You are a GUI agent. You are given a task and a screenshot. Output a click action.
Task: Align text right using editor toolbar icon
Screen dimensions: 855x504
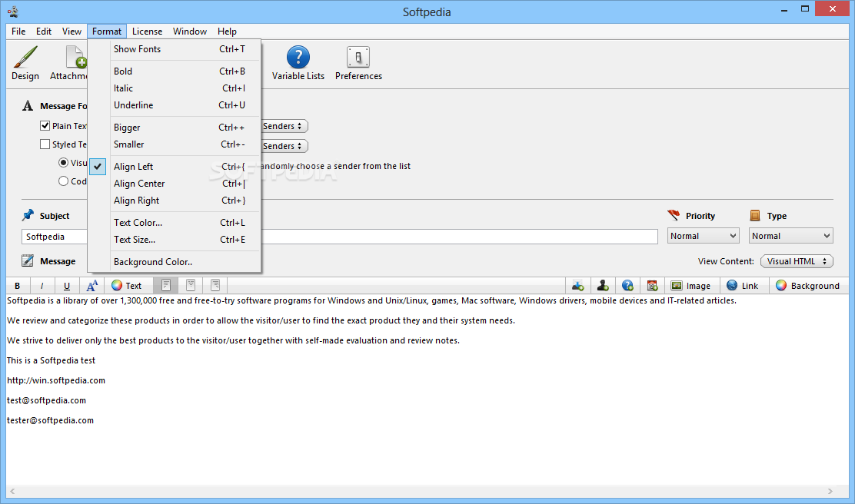(x=215, y=285)
